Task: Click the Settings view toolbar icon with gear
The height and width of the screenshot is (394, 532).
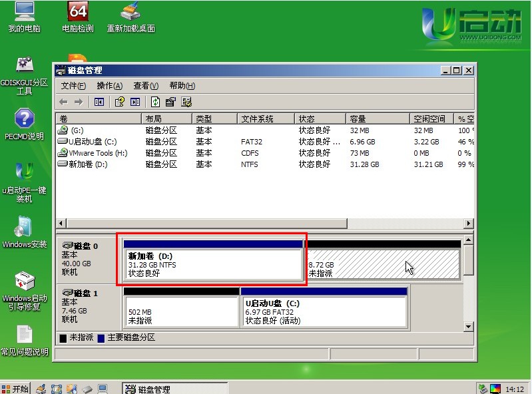Action: 186,102
